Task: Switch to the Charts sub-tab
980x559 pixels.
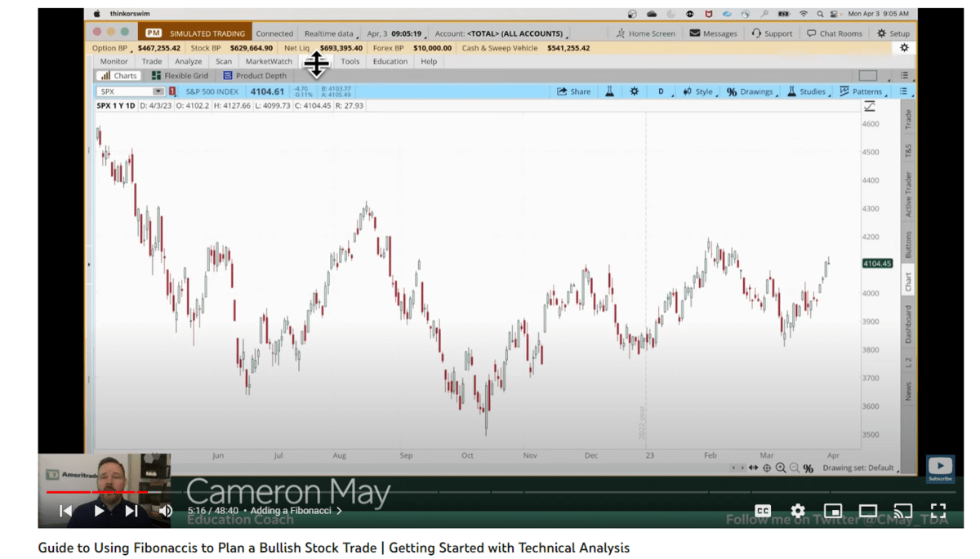Action: (x=118, y=76)
